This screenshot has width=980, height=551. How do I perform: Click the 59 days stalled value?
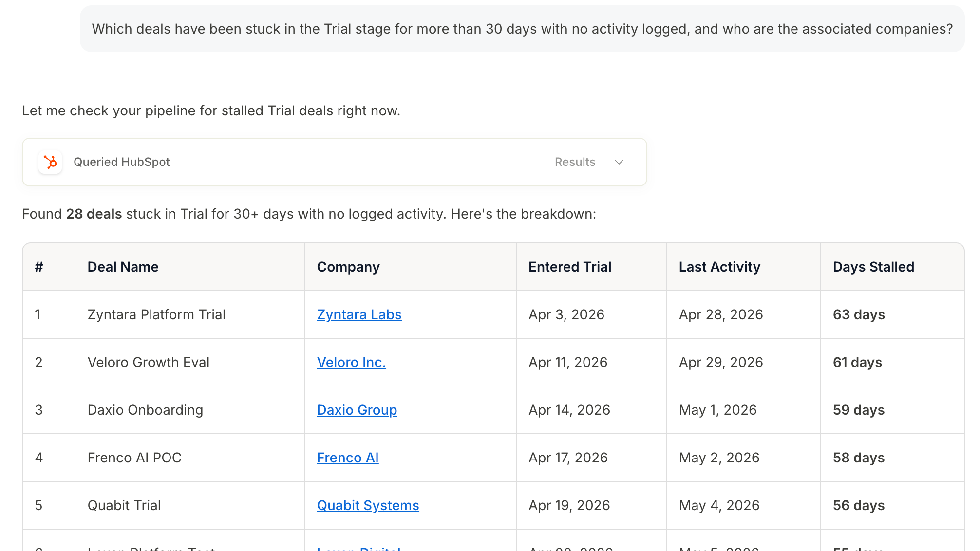click(x=859, y=410)
